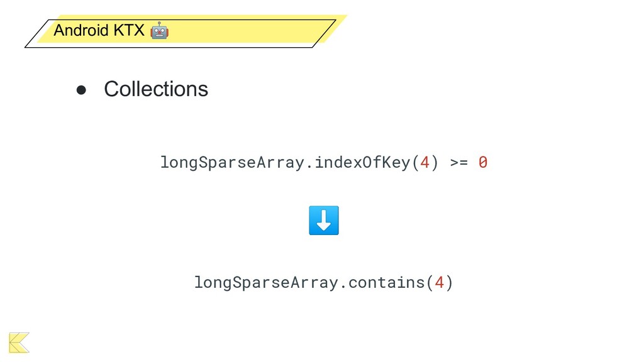Click the '>=' operator in the code
This screenshot has height=362, width=644.
pos(458,162)
